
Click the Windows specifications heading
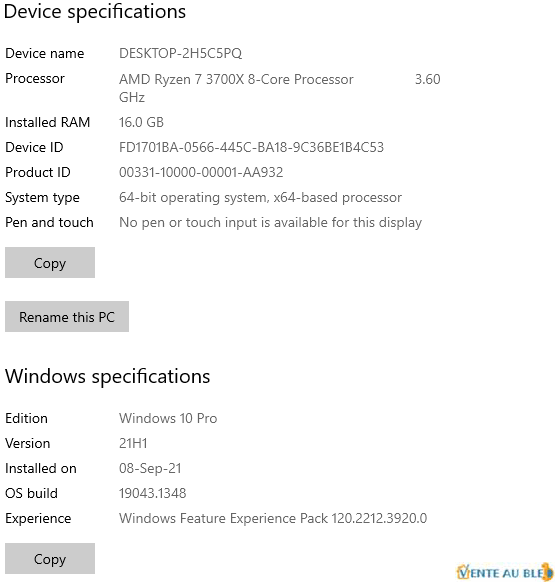pyautogui.click(x=107, y=377)
